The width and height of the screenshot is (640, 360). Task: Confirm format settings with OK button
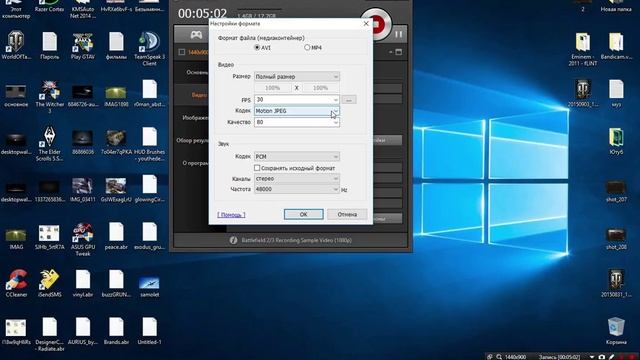tap(304, 214)
